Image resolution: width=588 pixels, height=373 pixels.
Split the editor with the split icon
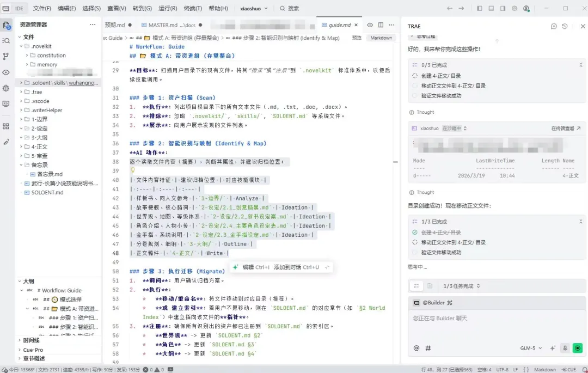click(x=381, y=25)
